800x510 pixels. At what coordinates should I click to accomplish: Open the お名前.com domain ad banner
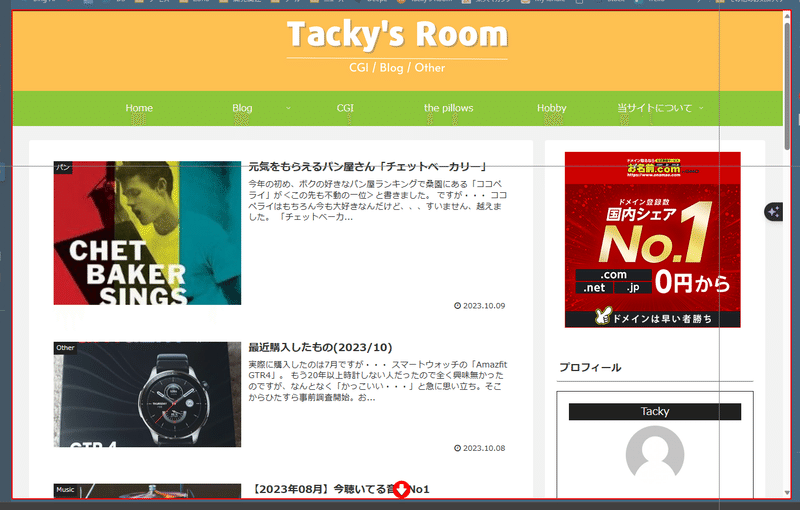pos(653,240)
